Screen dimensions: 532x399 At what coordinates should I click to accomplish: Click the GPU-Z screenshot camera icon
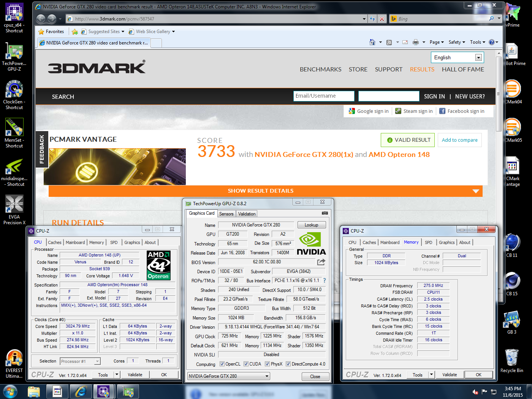click(325, 213)
